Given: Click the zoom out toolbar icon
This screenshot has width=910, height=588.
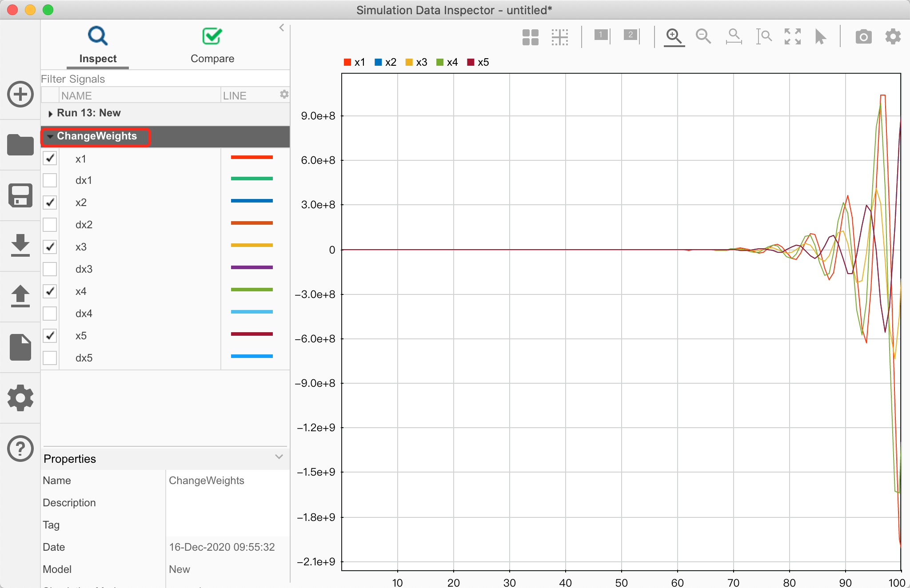Looking at the screenshot, I should 703,36.
